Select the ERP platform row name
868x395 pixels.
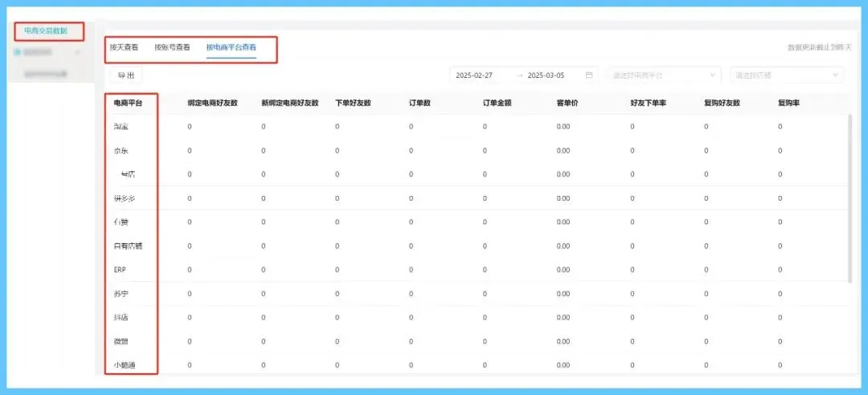pyautogui.click(x=120, y=270)
